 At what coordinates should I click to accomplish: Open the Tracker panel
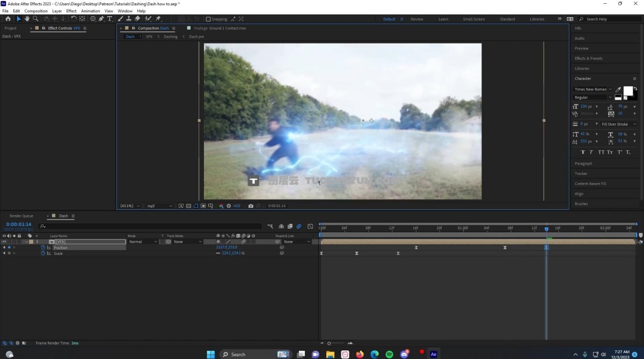tap(581, 173)
